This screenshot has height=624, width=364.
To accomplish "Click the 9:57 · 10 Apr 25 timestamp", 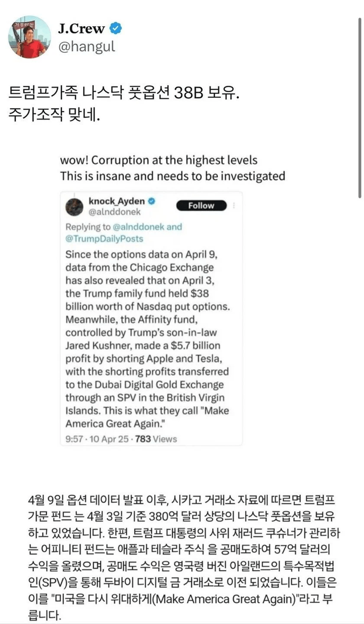I will pyautogui.click(x=99, y=439).
